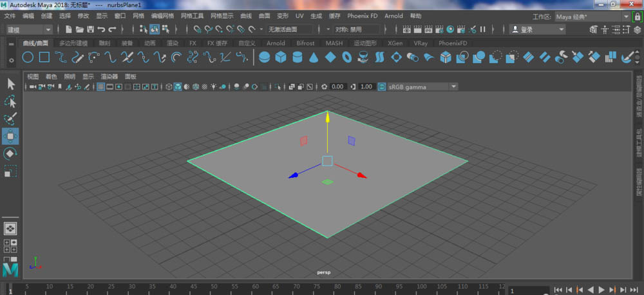Viewport: 644px width, 295px height.
Task: Open the 文件 menu
Action: tap(10, 15)
